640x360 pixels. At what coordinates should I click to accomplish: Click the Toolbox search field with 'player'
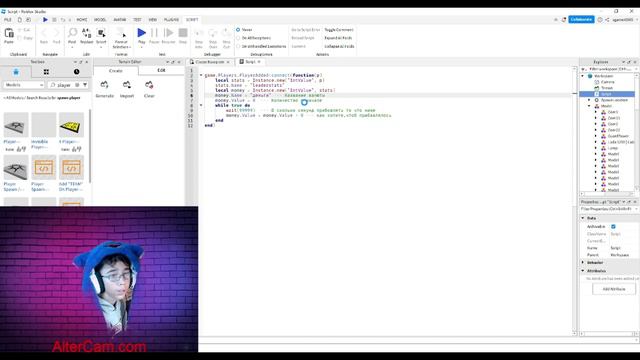click(64, 85)
